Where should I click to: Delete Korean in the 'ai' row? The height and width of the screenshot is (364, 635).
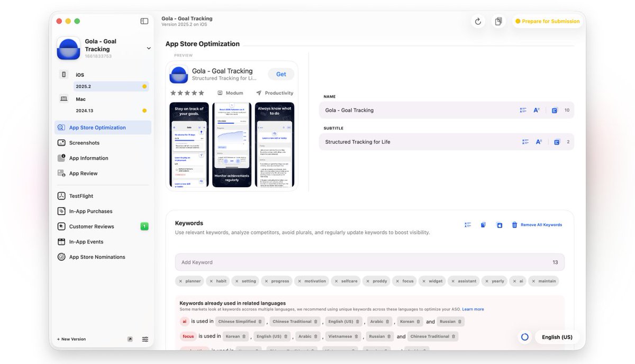pyautogui.click(x=419, y=322)
